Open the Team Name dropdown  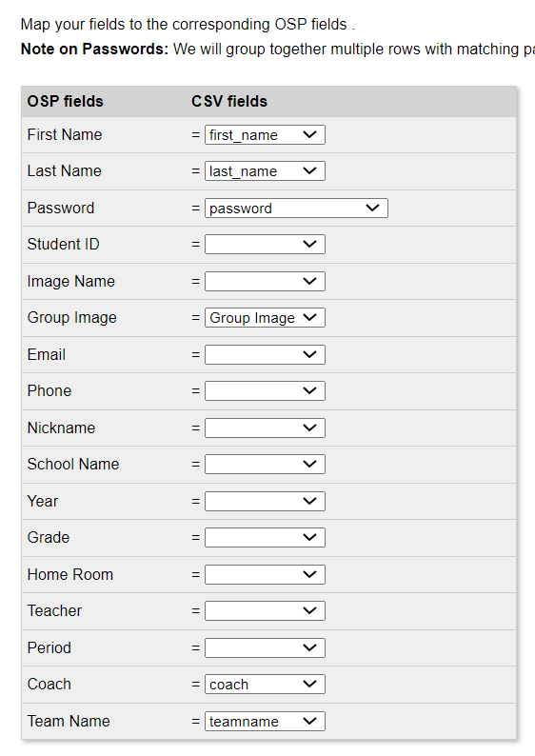point(265,722)
